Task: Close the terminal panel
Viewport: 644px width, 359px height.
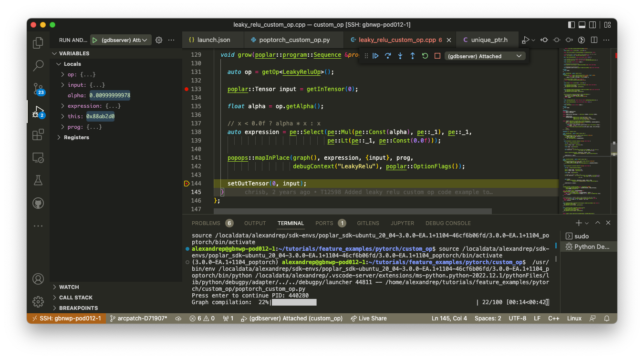Action: click(608, 223)
